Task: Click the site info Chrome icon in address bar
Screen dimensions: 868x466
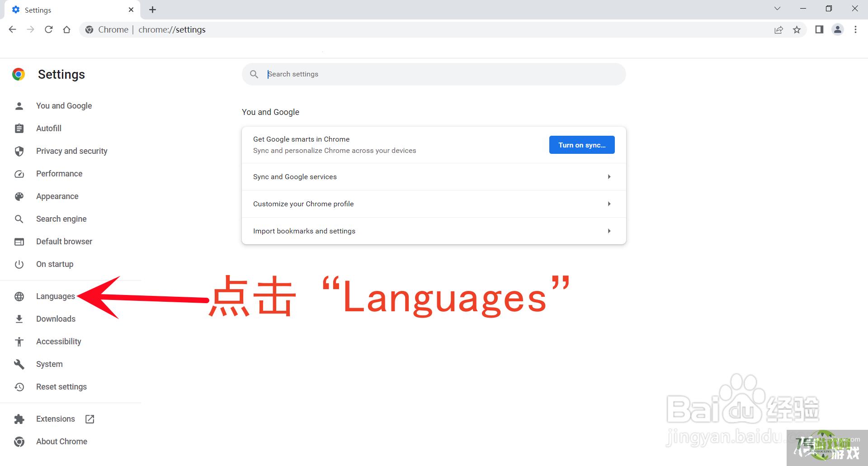Action: [90, 30]
